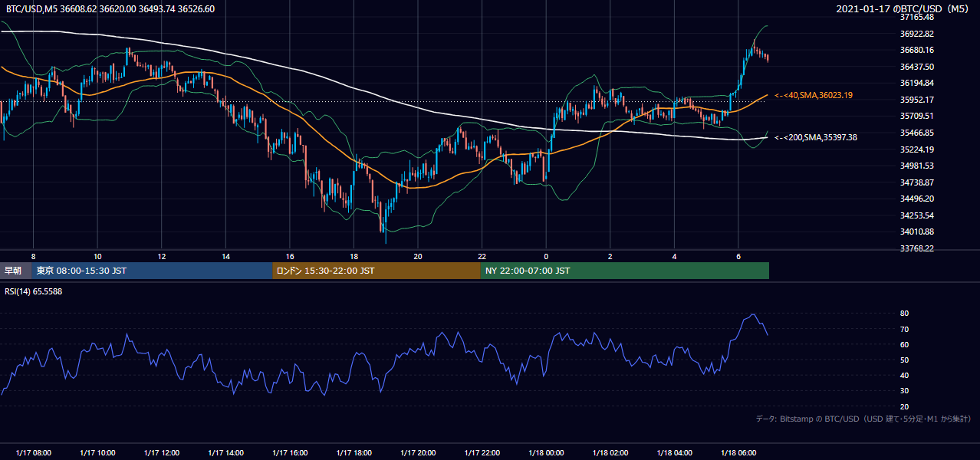Screen dimensions: 980x460
Task: Click hour tick 6 under price chart
Action: point(738,256)
